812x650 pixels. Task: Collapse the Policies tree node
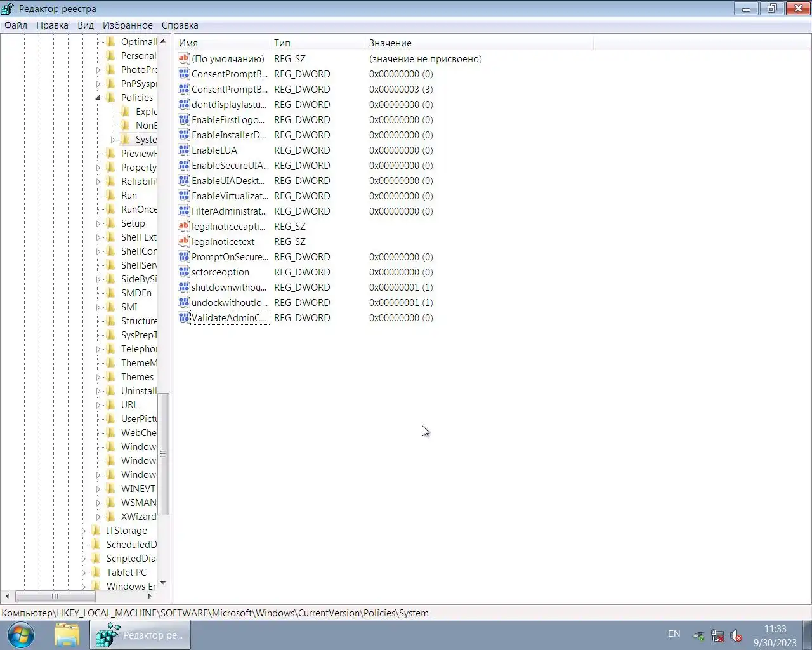click(98, 98)
